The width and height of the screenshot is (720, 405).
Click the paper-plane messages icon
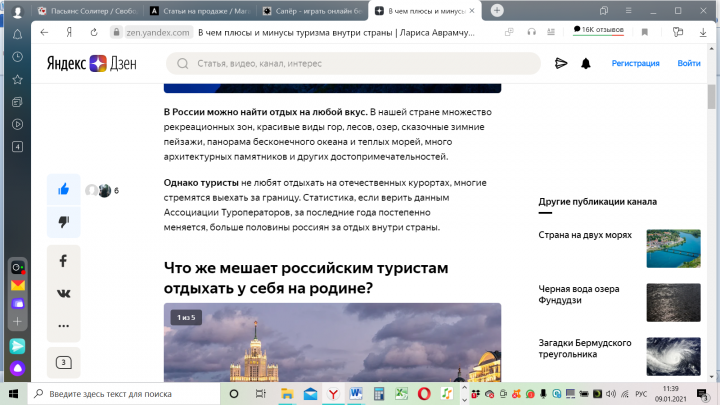pos(561,63)
